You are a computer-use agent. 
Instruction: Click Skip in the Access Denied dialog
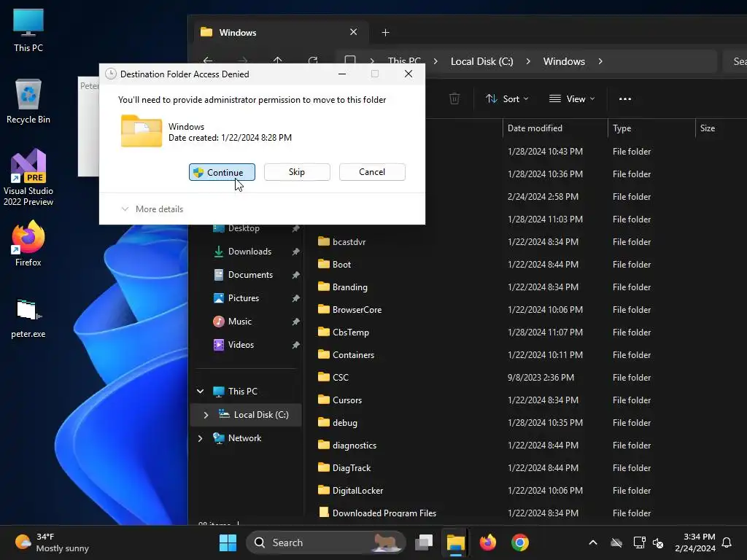tap(297, 172)
